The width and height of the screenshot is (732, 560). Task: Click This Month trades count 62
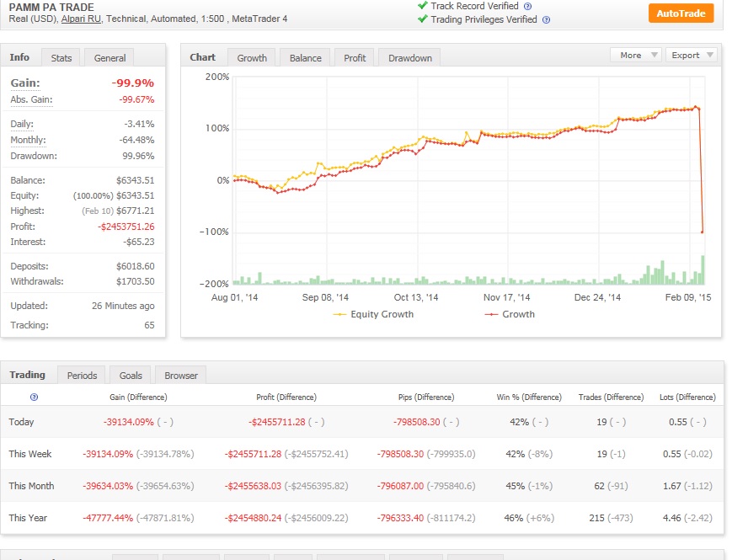600,486
